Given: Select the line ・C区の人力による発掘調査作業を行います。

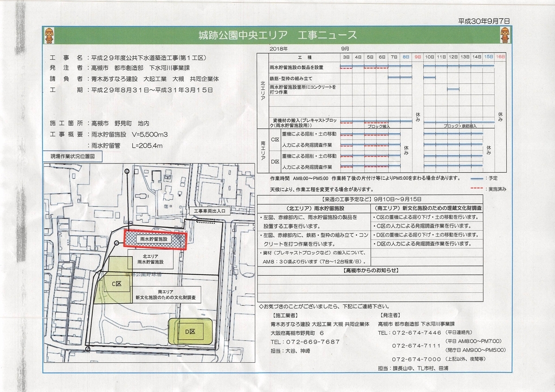Looking at the screenshot, I should click(x=422, y=226).
